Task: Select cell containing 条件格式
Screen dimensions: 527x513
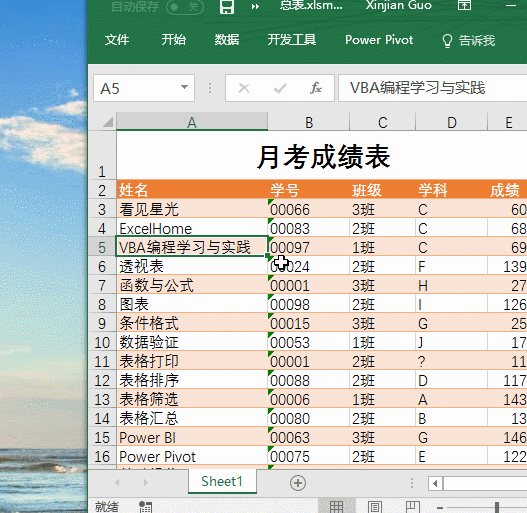Action: [192, 323]
